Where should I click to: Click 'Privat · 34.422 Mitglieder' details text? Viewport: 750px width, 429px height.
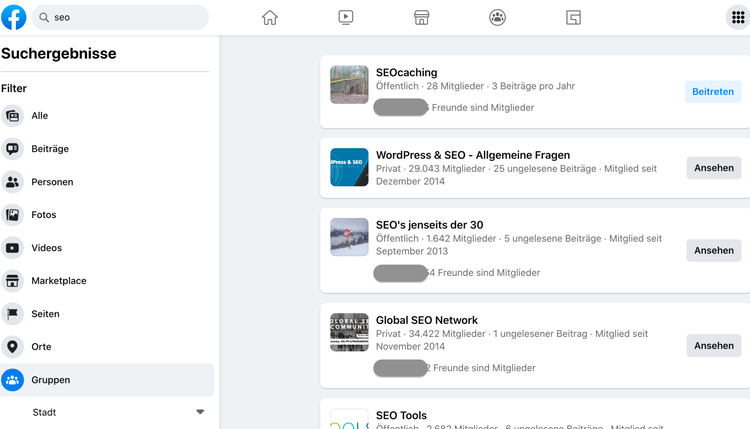tap(430, 334)
